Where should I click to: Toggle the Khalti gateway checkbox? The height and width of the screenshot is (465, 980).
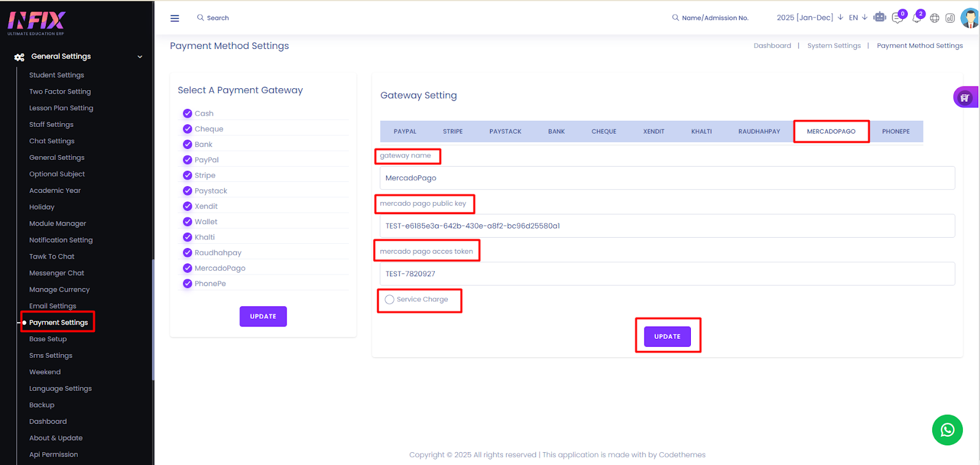pos(187,237)
